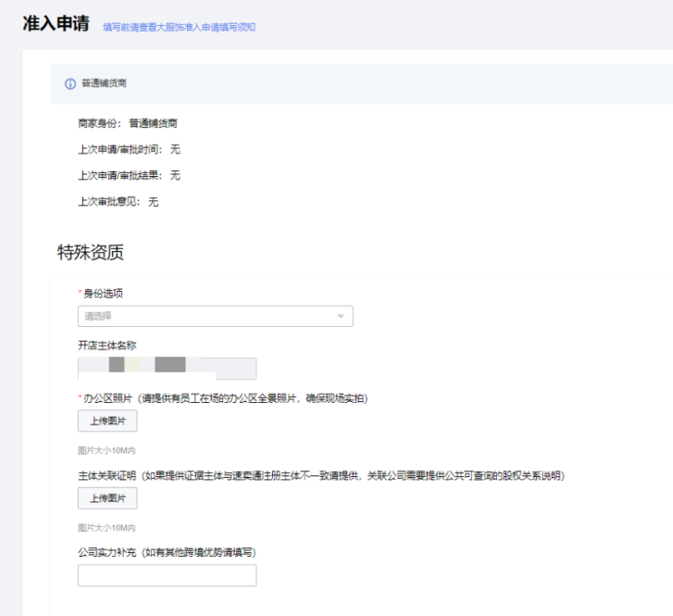Click the info icon beside 普通铺货商
The height and width of the screenshot is (616, 673).
coord(69,83)
